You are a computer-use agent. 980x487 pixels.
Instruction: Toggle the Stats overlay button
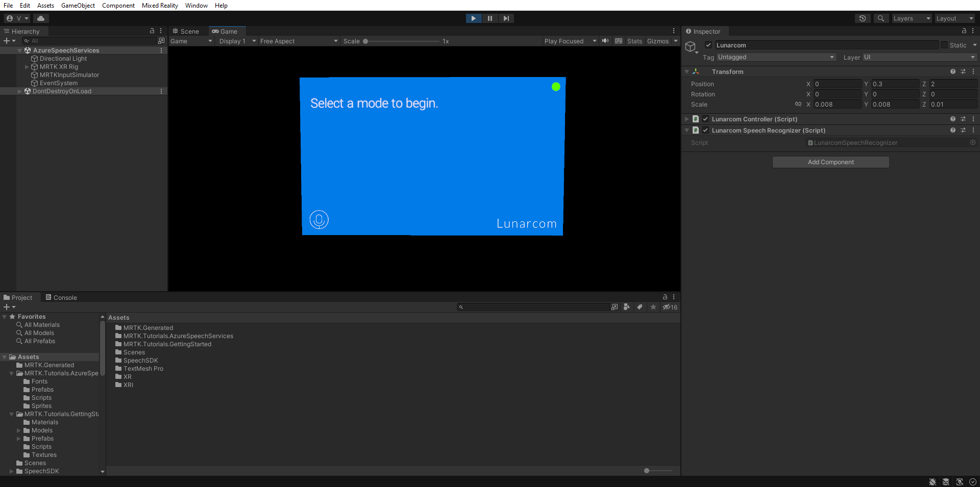(x=634, y=41)
